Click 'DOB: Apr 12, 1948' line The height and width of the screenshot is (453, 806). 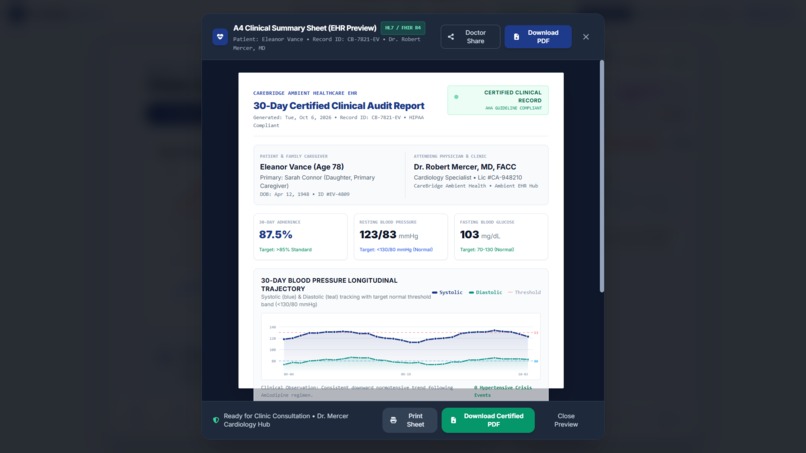click(304, 194)
